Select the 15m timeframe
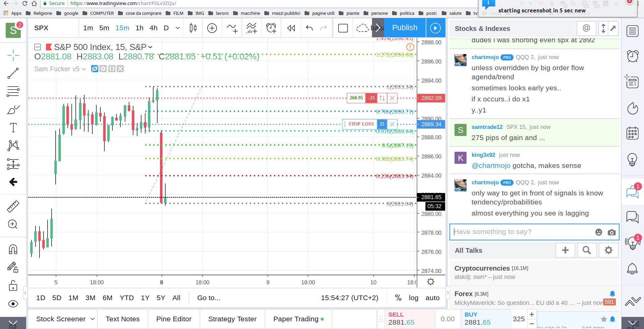This screenshot has height=329, width=644. [x=122, y=28]
